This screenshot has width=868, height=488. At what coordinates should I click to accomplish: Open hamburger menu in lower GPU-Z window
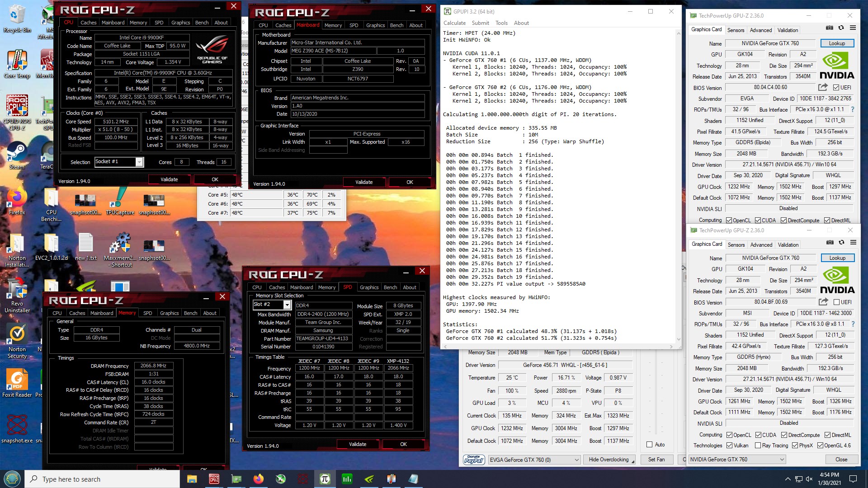pos(854,243)
